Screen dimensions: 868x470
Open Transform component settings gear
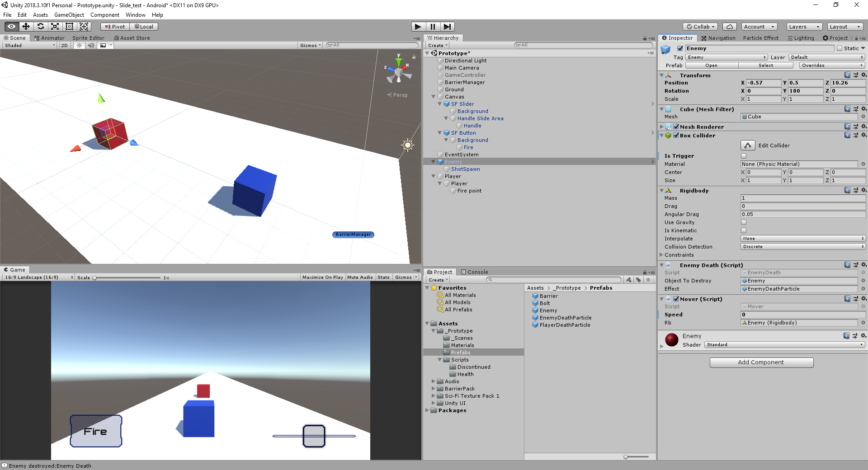click(x=863, y=75)
